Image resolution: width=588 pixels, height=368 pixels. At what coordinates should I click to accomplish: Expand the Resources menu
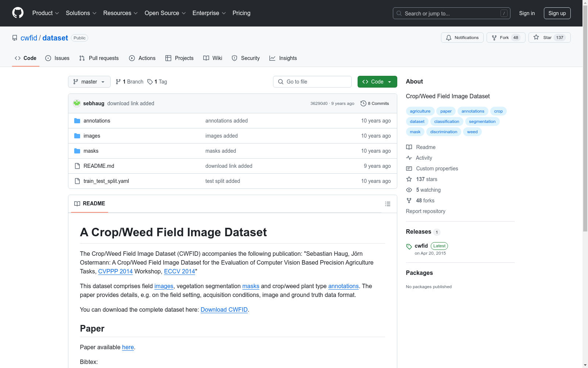point(121,13)
